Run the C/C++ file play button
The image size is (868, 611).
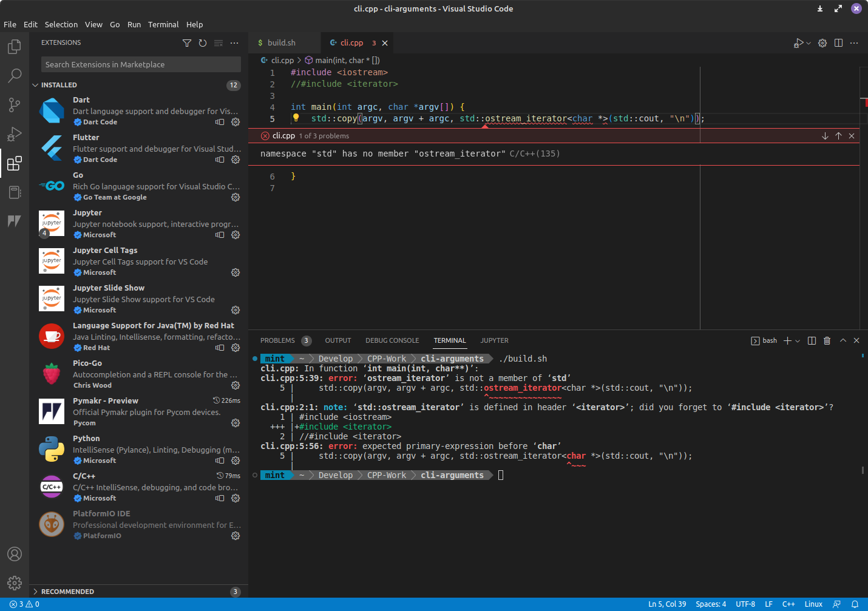[799, 43]
